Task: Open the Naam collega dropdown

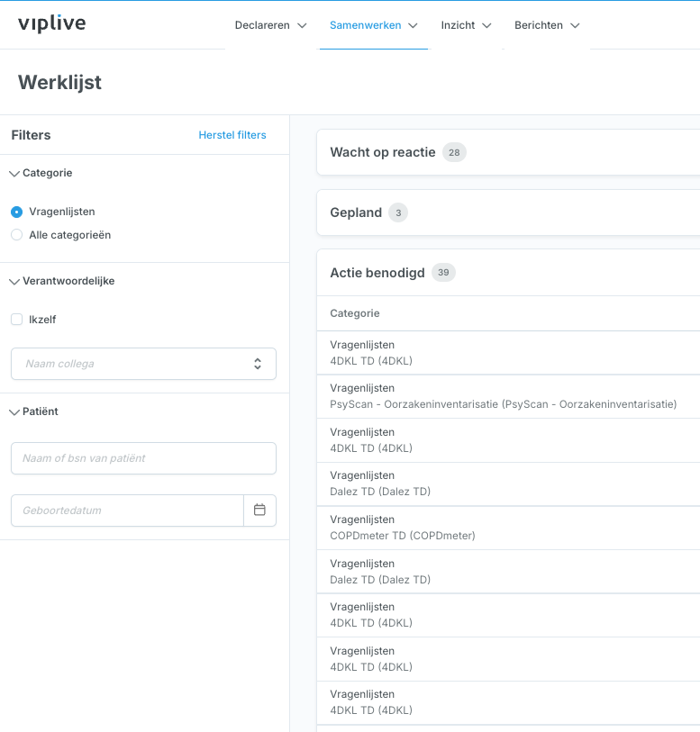Action: [143, 364]
